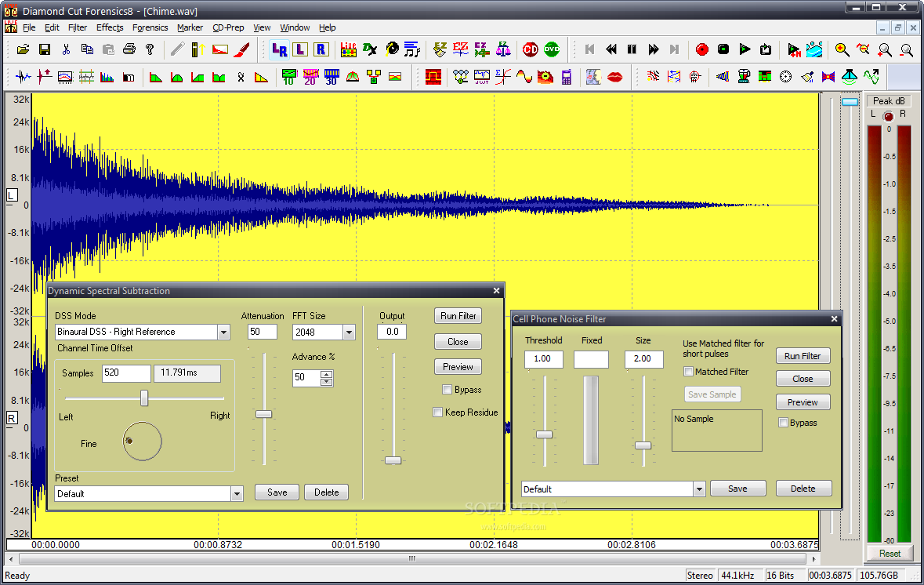This screenshot has height=585, width=924.
Task: Fast forward using the double right arrow icon
Action: (653, 50)
